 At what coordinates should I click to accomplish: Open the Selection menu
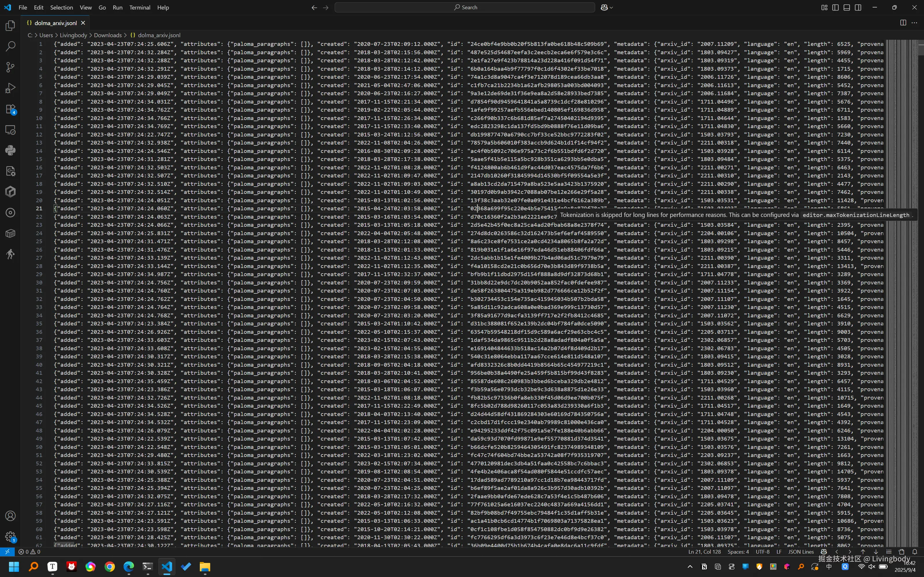click(x=62, y=8)
